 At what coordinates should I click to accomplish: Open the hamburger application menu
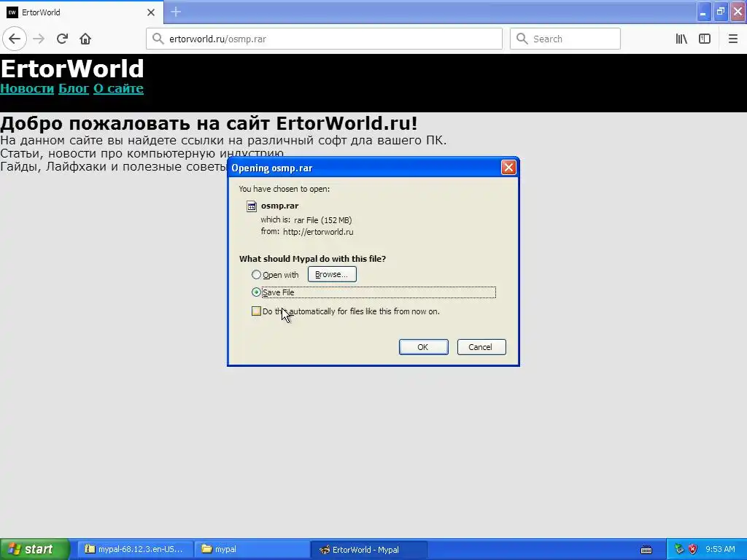pyautogui.click(x=732, y=39)
